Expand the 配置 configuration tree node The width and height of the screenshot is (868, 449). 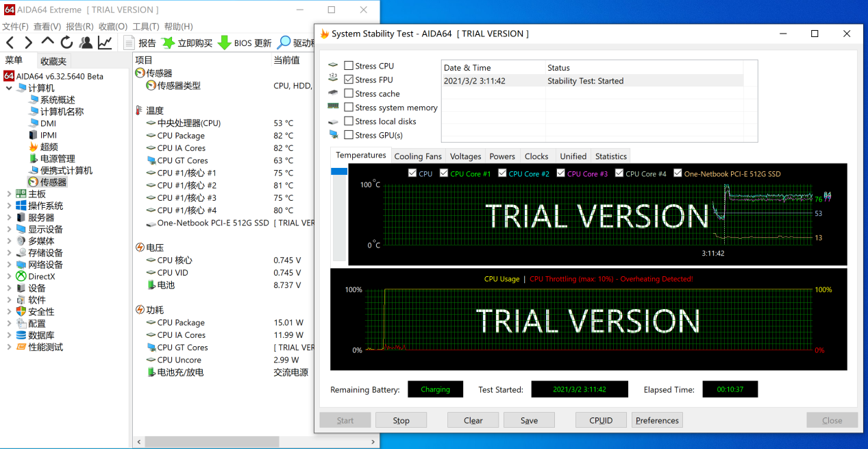point(9,324)
